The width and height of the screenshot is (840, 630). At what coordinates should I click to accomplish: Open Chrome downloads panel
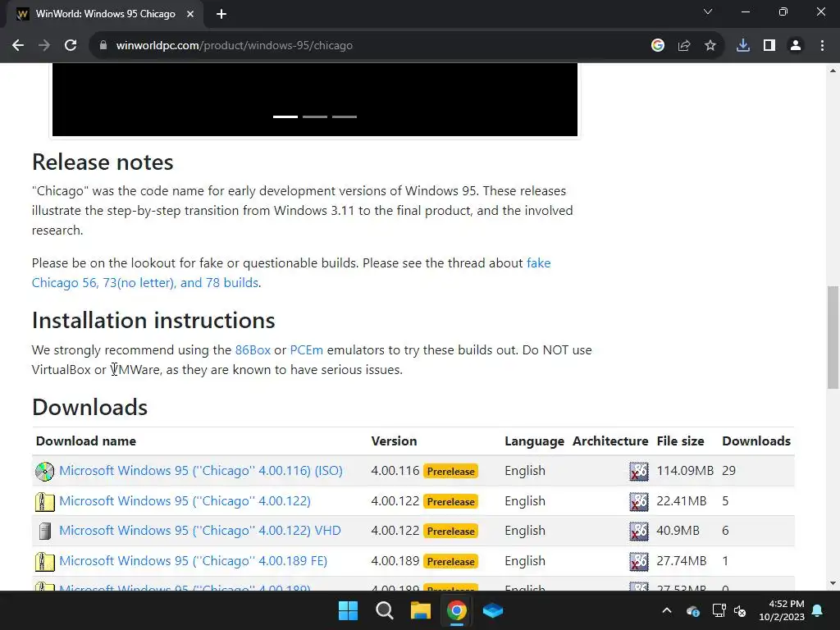[743, 46]
